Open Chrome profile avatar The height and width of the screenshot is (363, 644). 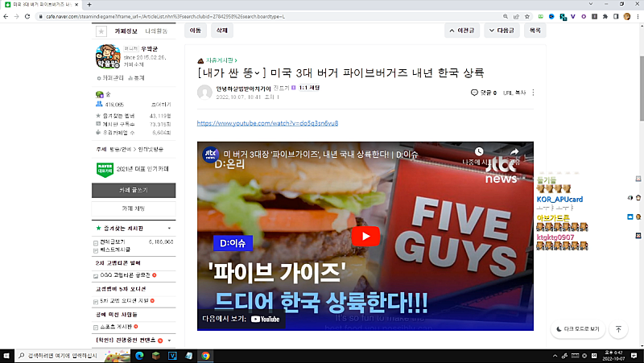[627, 16]
